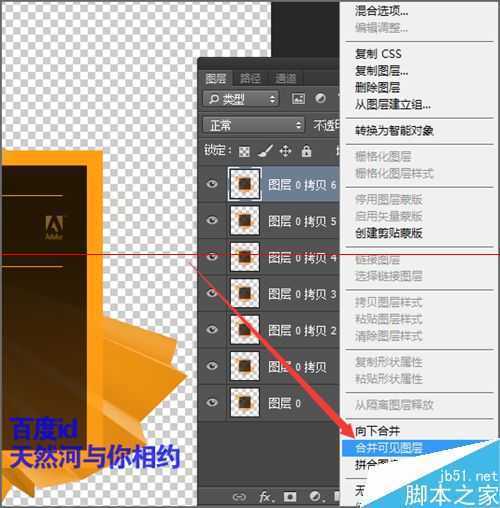Click the 复制形状属性 menu entry
The width and height of the screenshot is (500, 508).
(x=389, y=362)
